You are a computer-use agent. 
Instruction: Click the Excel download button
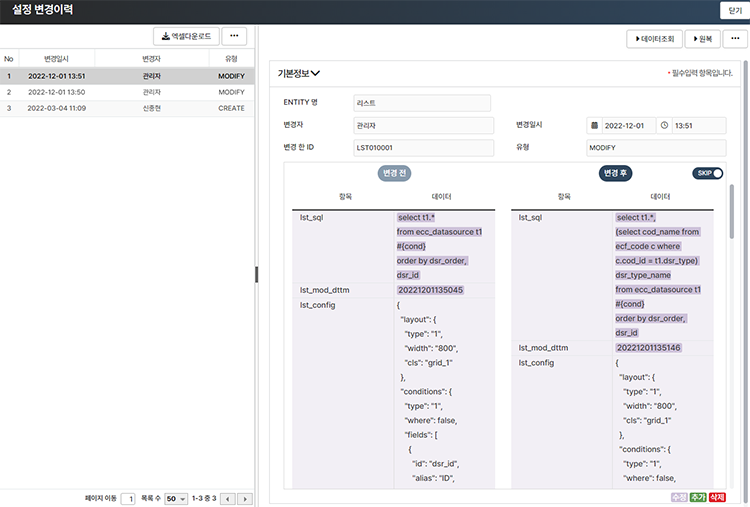pos(185,36)
